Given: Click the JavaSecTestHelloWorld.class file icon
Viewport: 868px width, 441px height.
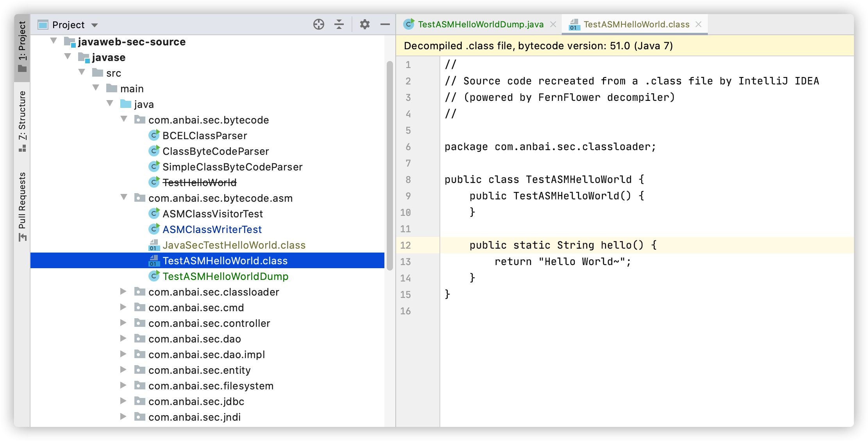Looking at the screenshot, I should [x=154, y=245].
